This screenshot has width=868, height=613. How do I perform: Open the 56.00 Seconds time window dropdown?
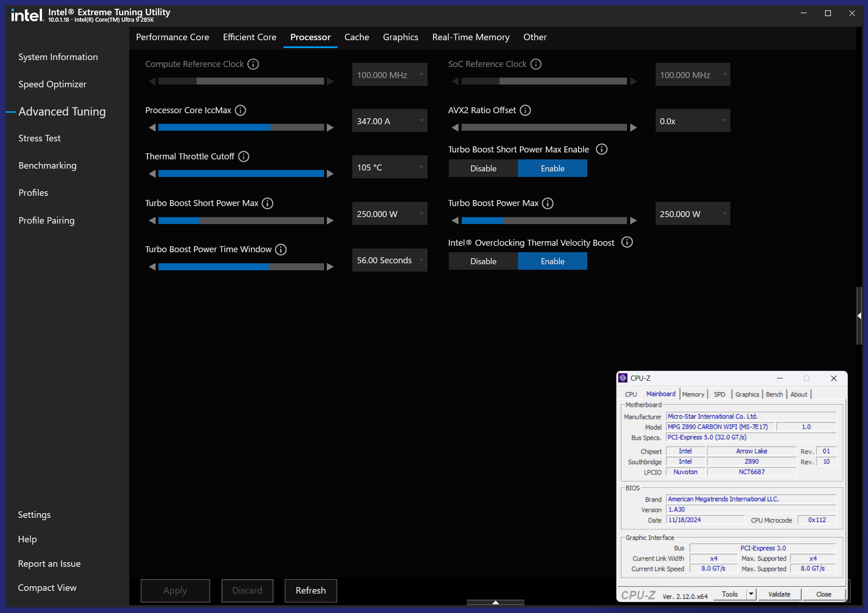[x=390, y=260]
